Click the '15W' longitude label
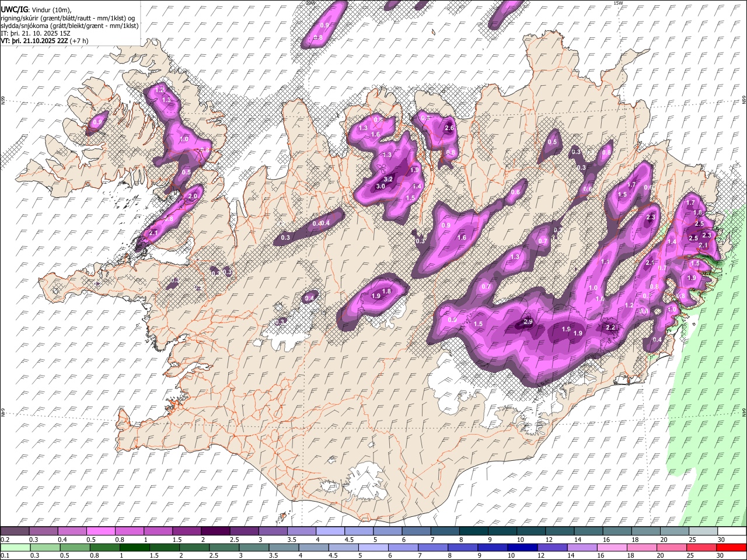 tap(617, 3)
